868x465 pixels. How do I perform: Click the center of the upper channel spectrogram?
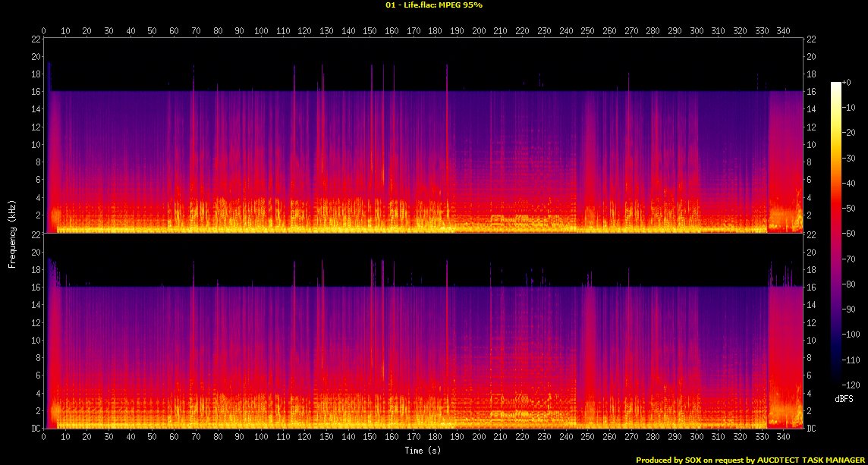(424, 136)
